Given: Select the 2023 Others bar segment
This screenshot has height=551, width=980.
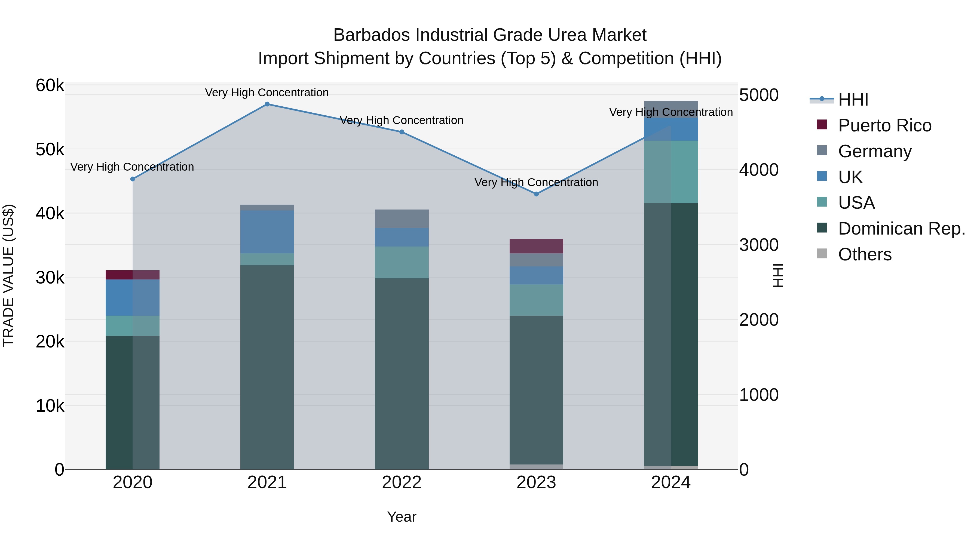Looking at the screenshot, I should [x=536, y=467].
